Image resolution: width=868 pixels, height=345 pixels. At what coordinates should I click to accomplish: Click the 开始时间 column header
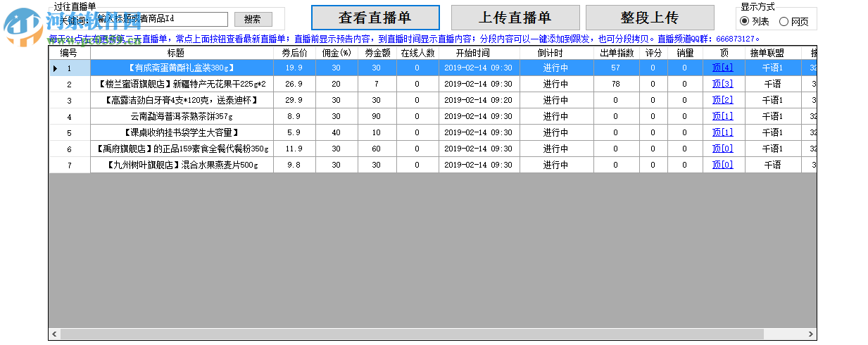(x=479, y=53)
